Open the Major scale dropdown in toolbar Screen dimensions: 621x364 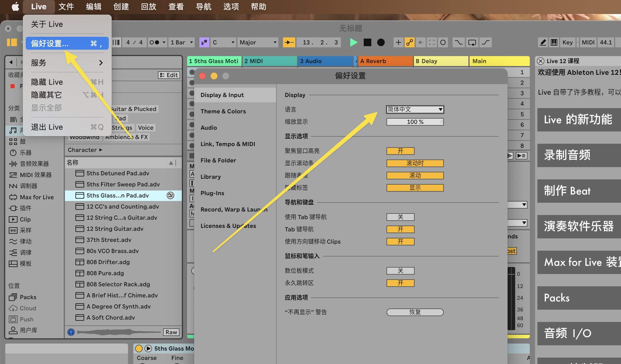click(257, 42)
